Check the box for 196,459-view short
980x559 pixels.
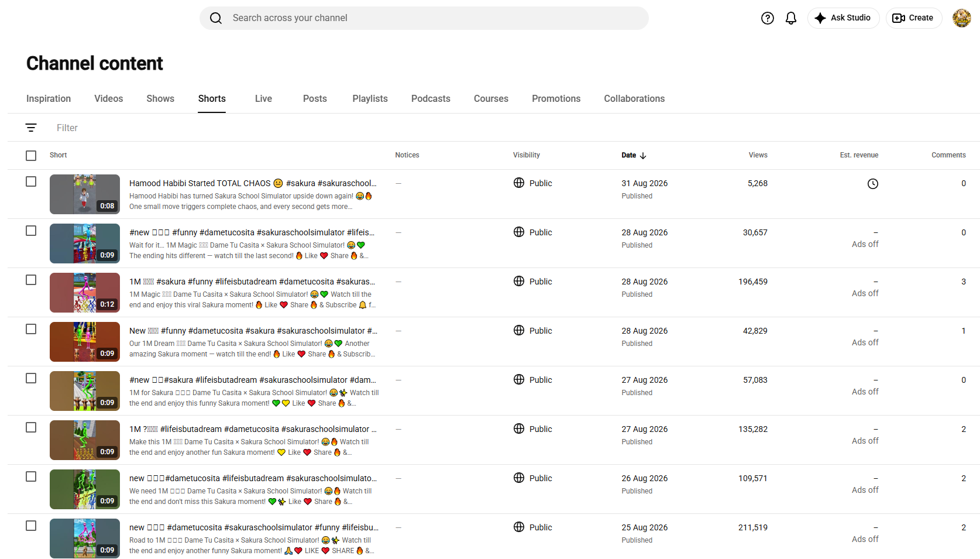(x=31, y=280)
